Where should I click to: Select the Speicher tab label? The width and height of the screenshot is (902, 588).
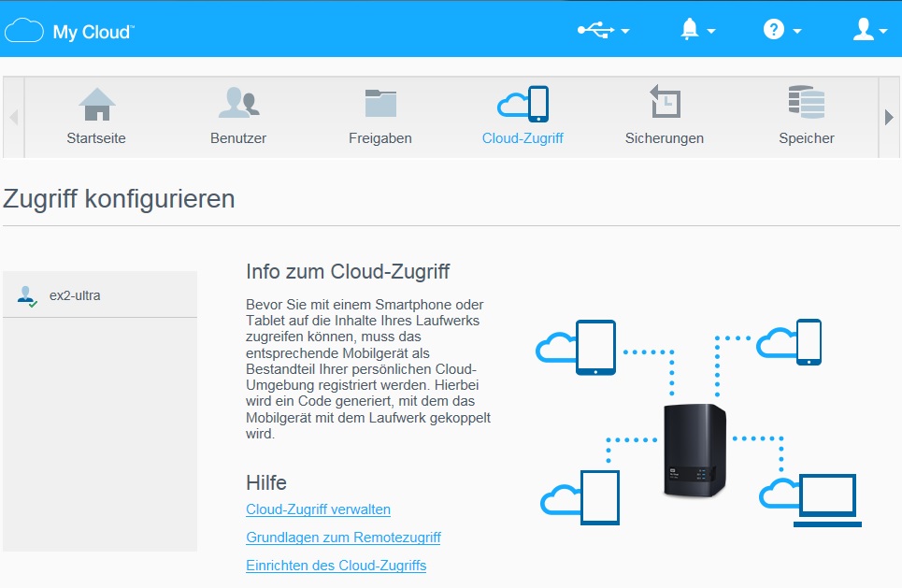(807, 138)
